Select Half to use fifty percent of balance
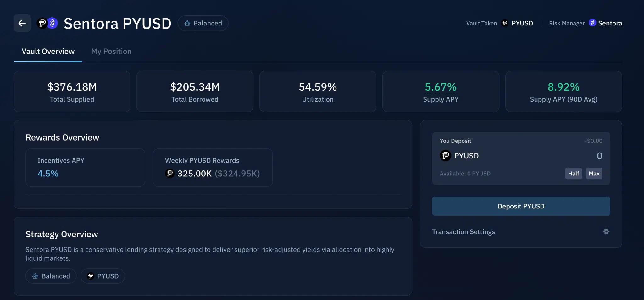 pyautogui.click(x=573, y=173)
